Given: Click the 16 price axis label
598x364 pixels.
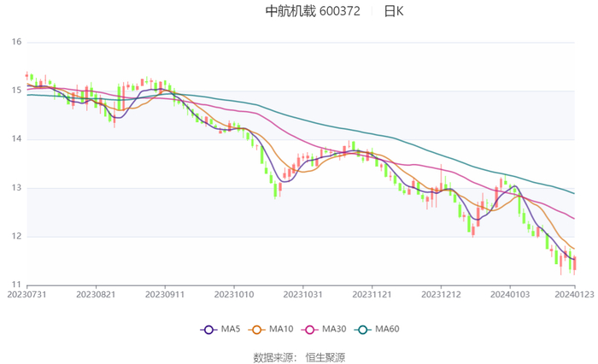Looking at the screenshot, I should point(16,42).
